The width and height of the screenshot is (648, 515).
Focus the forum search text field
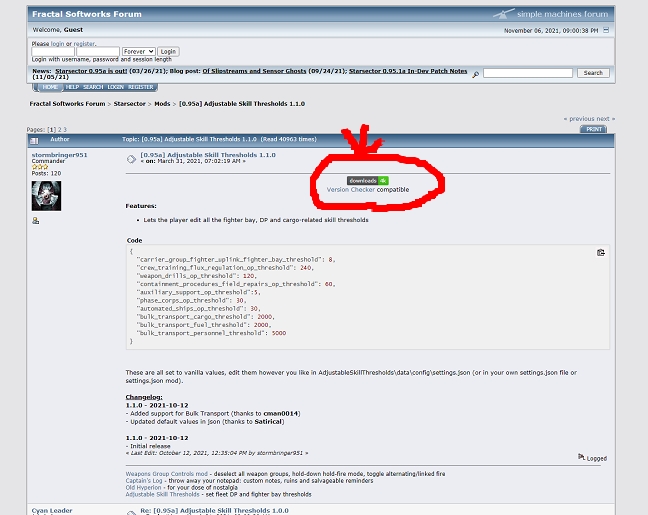tap(528, 73)
